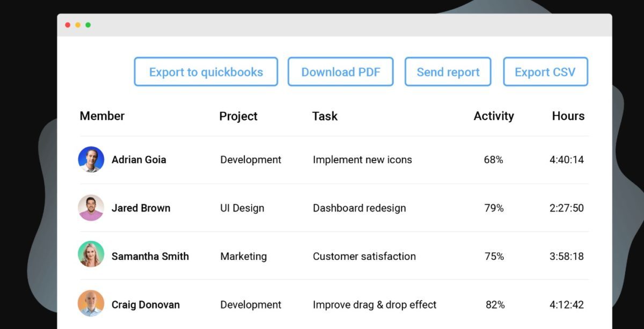Click Adrian Goia's profile avatar
The image size is (644, 329).
click(91, 159)
